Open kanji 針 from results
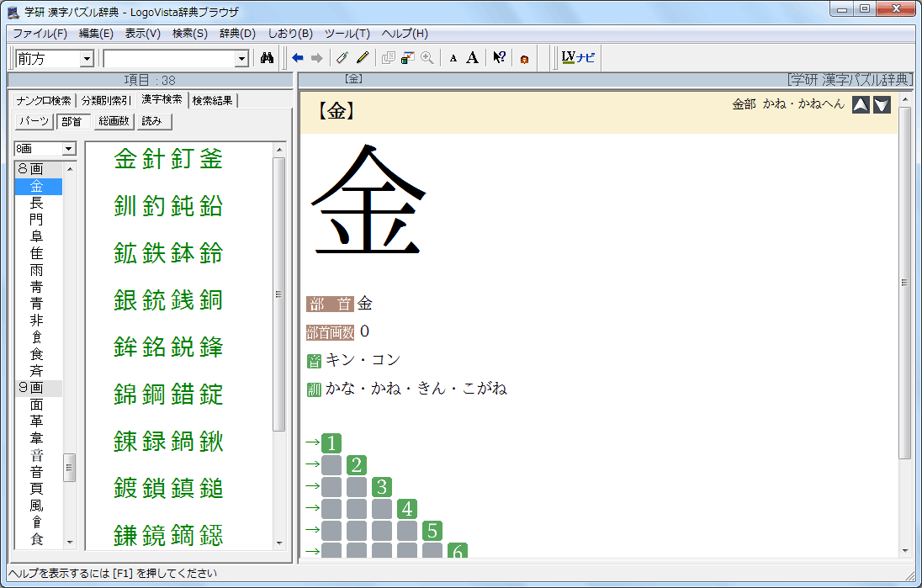 point(154,159)
